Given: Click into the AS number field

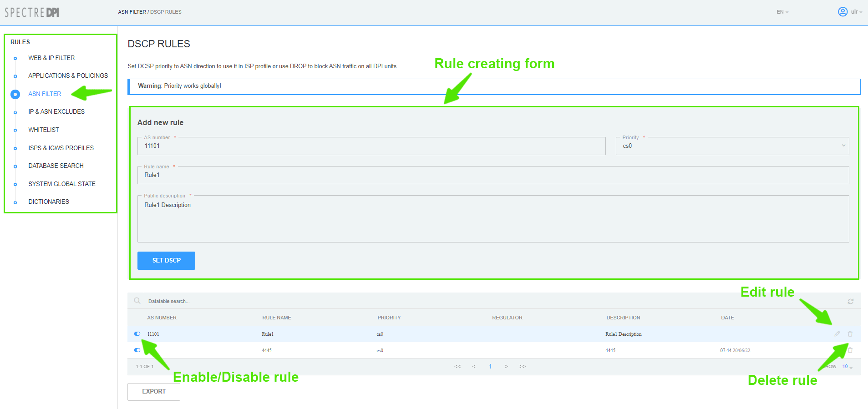Looking at the screenshot, I should tap(371, 146).
